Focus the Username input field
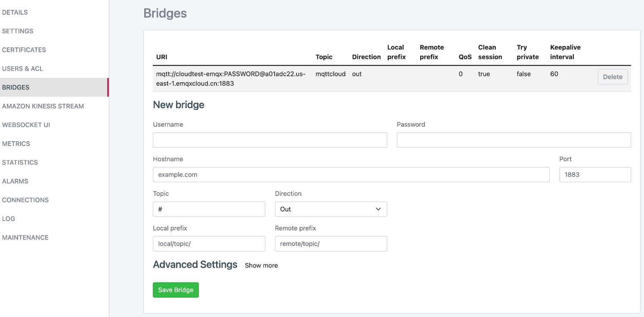The image size is (644, 317). tap(270, 140)
